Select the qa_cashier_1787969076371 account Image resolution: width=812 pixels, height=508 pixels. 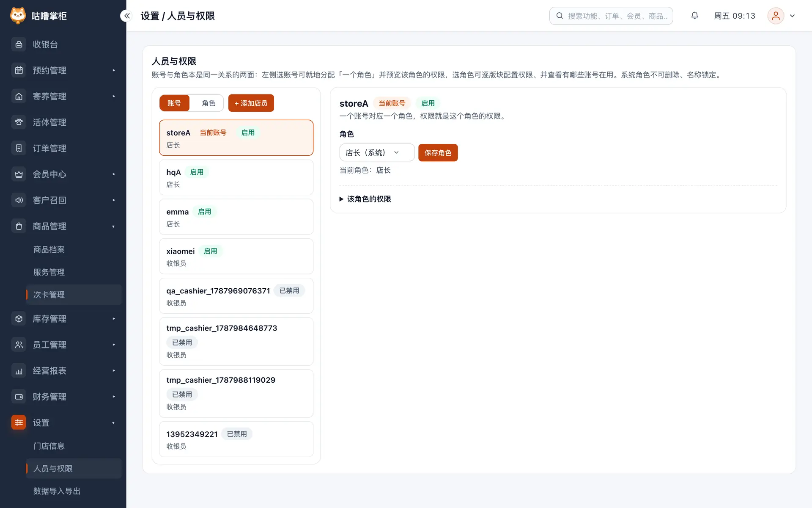[x=236, y=296]
